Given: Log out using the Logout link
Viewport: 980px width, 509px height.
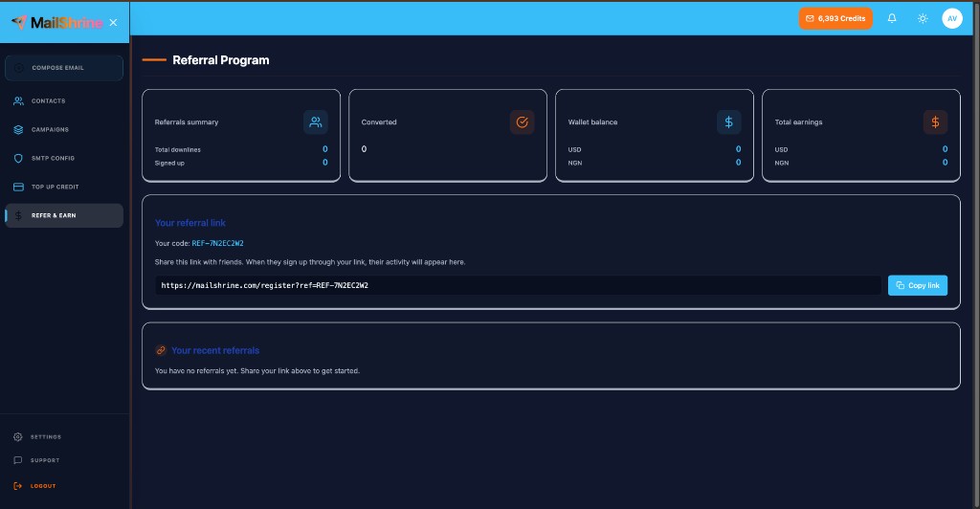Looking at the screenshot, I should 43,486.
